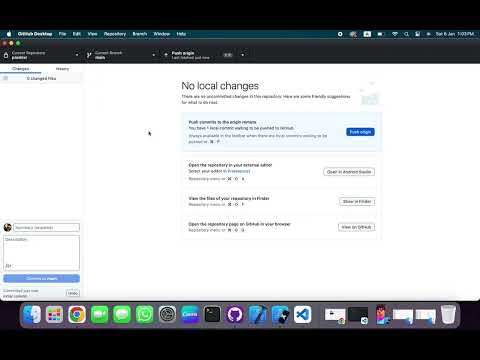
Task: Click Open in Android Studio
Action: (349, 172)
